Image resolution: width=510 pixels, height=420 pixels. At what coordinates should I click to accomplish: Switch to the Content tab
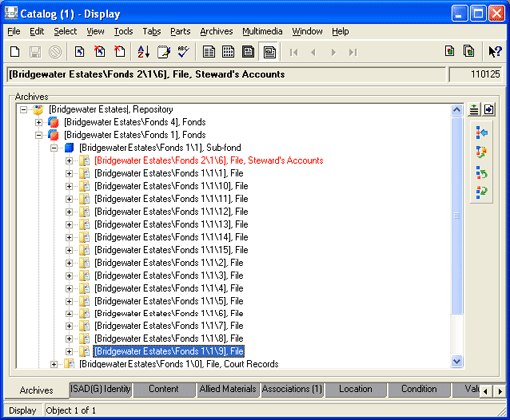(163, 389)
